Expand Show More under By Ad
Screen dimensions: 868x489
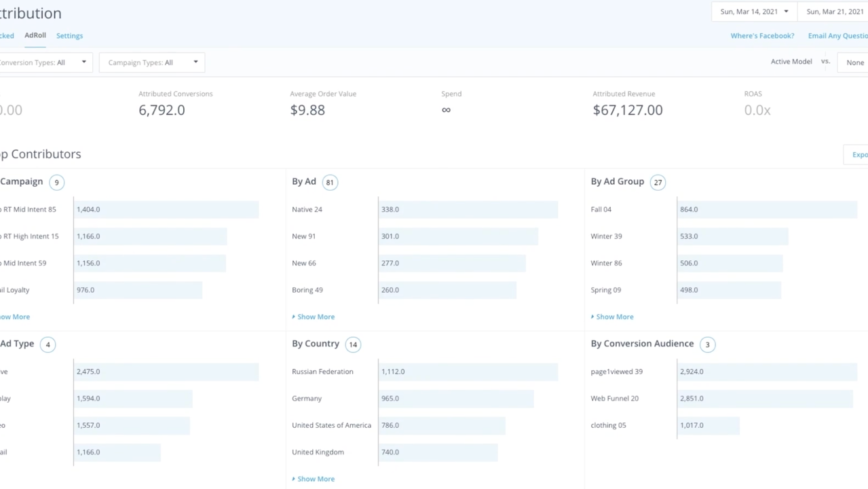(x=315, y=317)
